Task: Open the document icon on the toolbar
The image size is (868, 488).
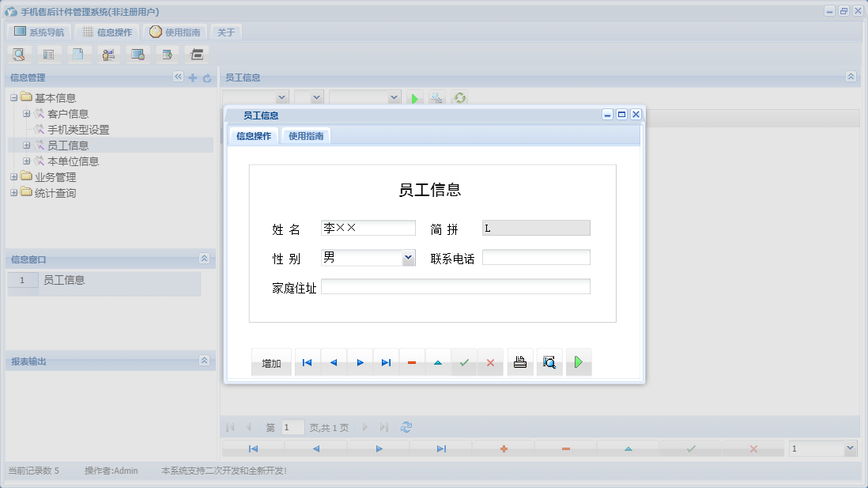Action: (x=78, y=54)
